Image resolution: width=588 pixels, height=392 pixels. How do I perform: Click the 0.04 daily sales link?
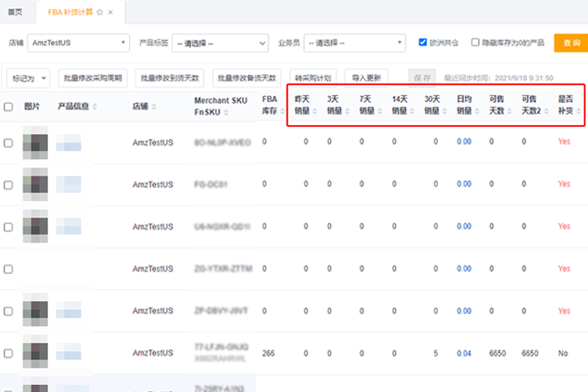click(x=463, y=353)
